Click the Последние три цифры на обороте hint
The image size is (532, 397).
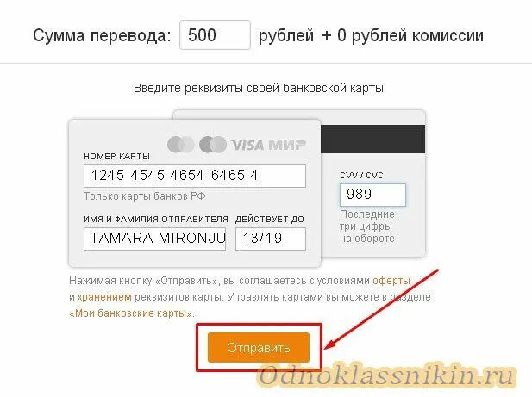tap(367, 226)
